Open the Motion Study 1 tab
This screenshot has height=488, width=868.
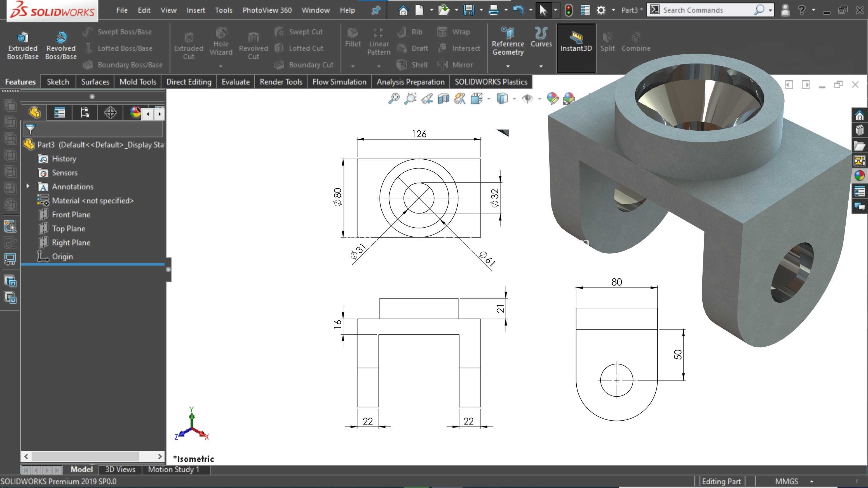173,469
